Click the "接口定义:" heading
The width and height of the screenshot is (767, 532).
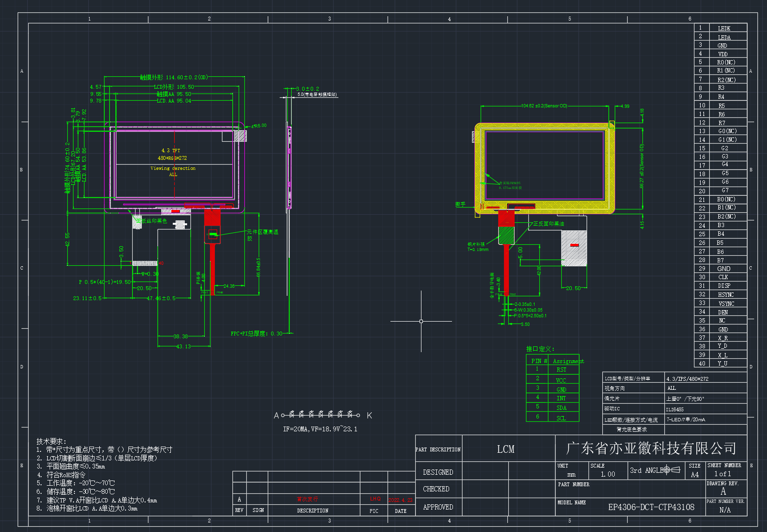pyautogui.click(x=540, y=349)
